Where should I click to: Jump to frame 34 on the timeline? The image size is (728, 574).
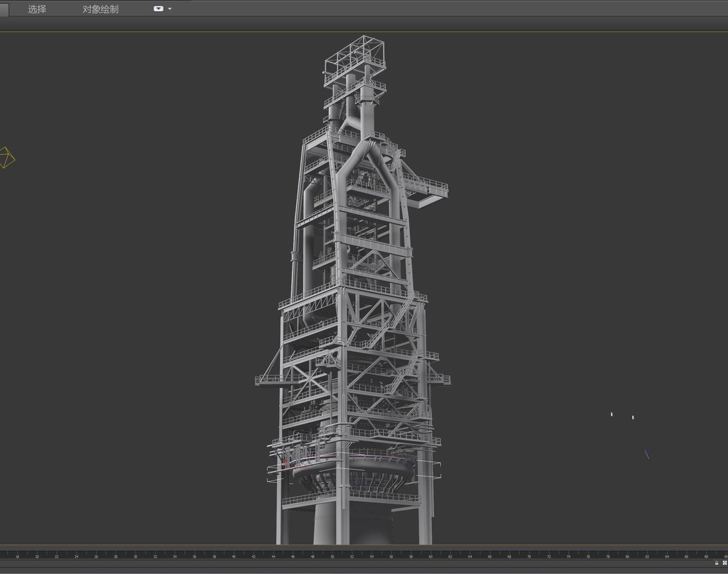pyautogui.click(x=175, y=555)
